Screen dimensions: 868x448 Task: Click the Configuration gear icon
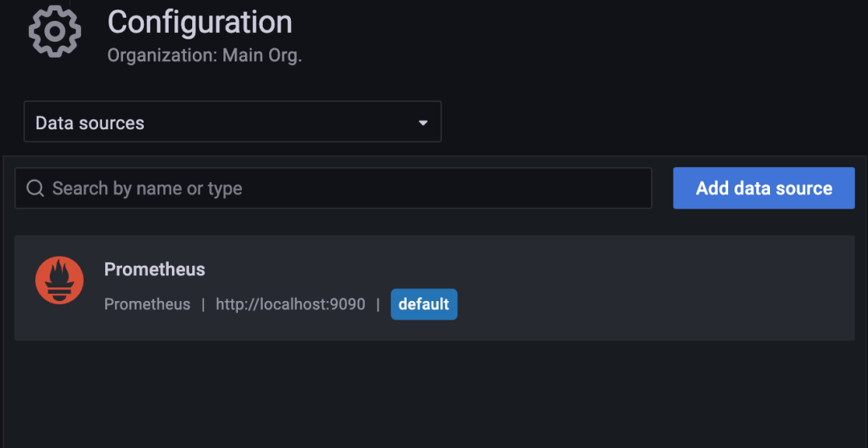click(55, 32)
